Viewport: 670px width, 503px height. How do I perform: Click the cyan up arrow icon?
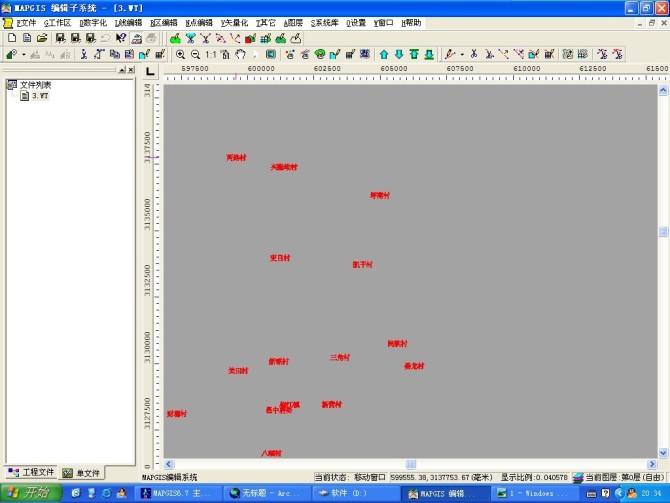pyautogui.click(x=384, y=54)
